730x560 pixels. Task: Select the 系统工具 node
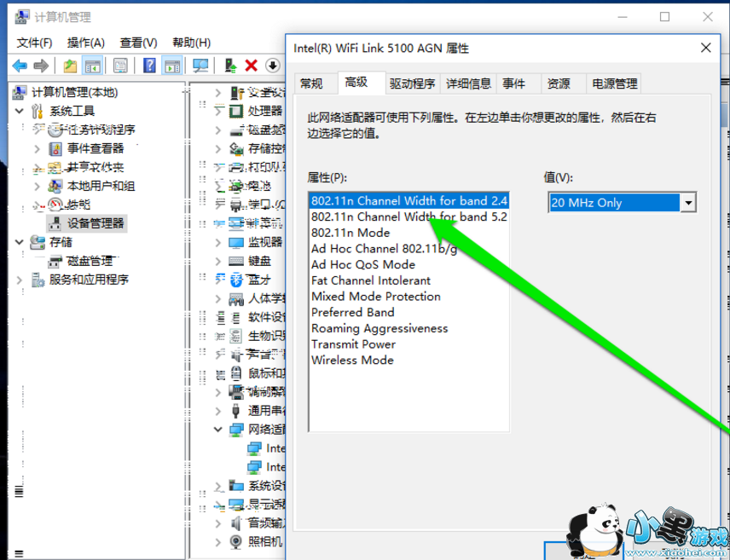(x=72, y=111)
